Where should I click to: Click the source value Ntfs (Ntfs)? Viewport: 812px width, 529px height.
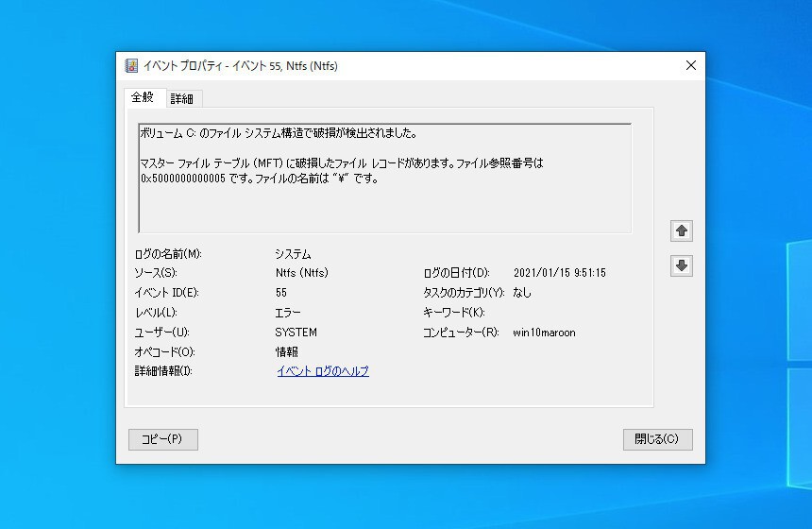click(x=302, y=273)
